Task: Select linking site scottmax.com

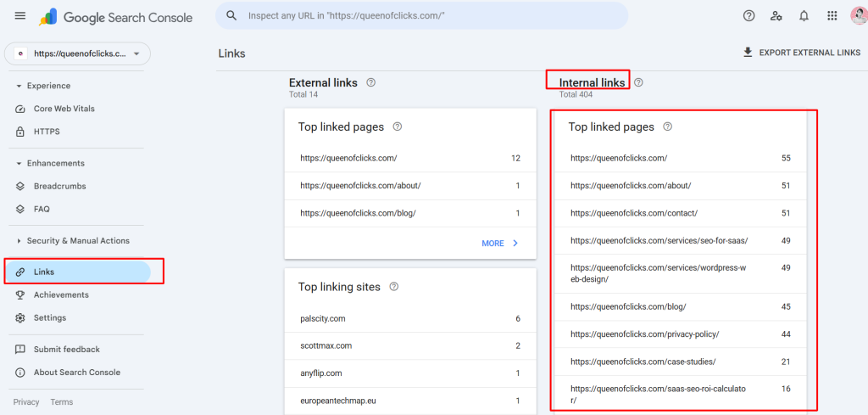Action: (410, 345)
